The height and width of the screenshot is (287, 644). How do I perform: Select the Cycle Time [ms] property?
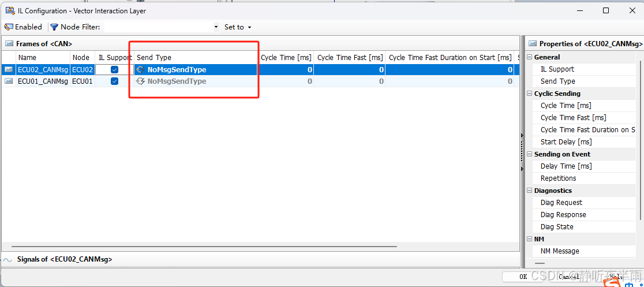(584, 106)
